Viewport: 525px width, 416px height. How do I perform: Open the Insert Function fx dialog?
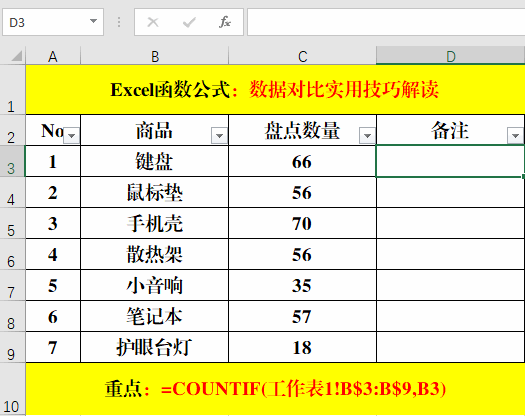pos(225,22)
